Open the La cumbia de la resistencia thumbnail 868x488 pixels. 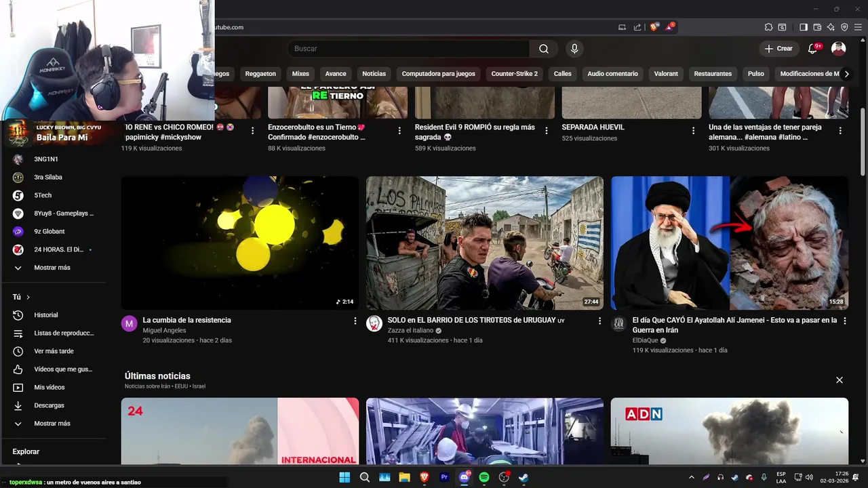pyautogui.click(x=240, y=243)
